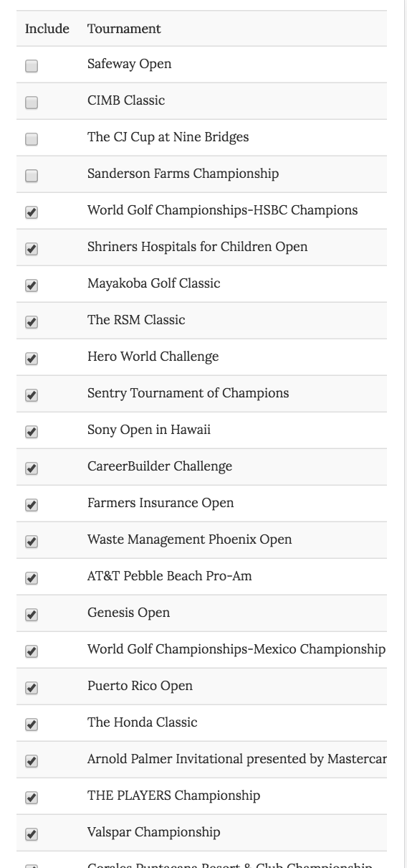Check the Safeway Open checkbox
407x868 pixels.
[x=32, y=66]
